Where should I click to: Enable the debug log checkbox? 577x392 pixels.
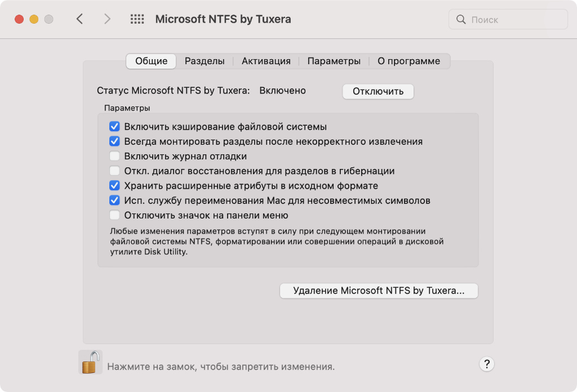point(114,156)
